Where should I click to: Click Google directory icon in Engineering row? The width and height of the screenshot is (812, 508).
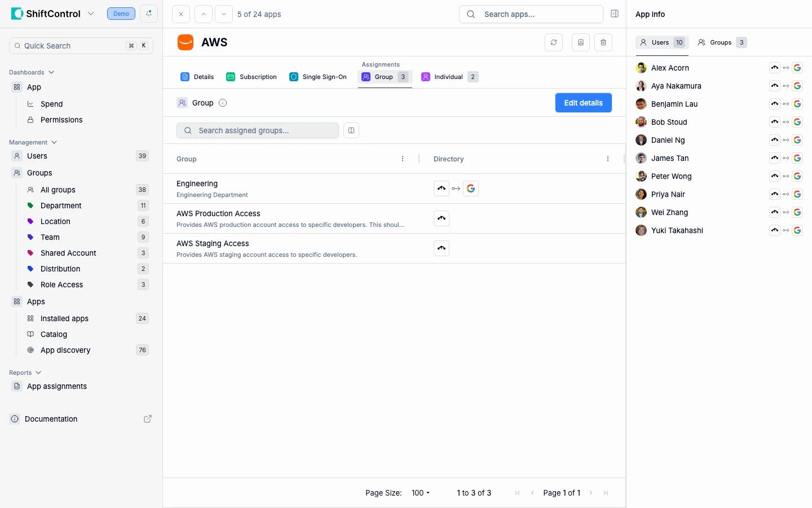point(471,189)
